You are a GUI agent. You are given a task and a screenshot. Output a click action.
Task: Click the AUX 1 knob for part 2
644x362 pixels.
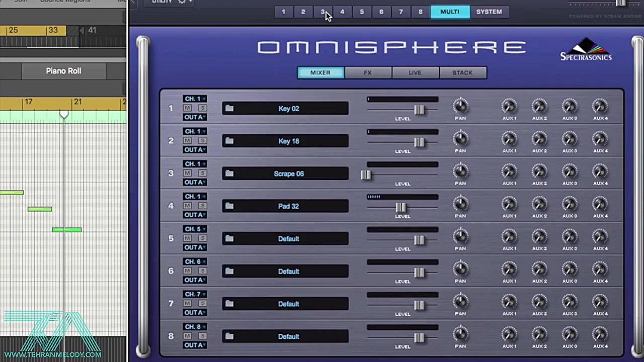[509, 139]
